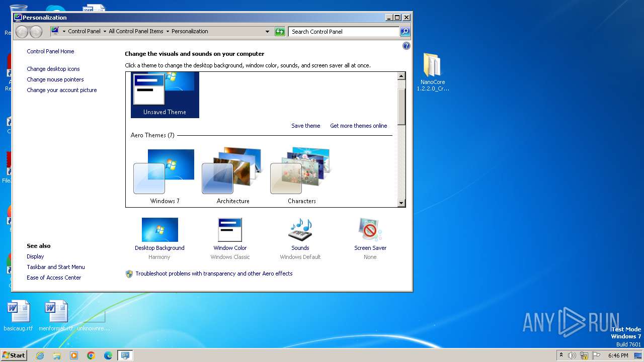The height and width of the screenshot is (362, 644).
Task: Expand the address bar history dropdown
Action: pos(267,32)
